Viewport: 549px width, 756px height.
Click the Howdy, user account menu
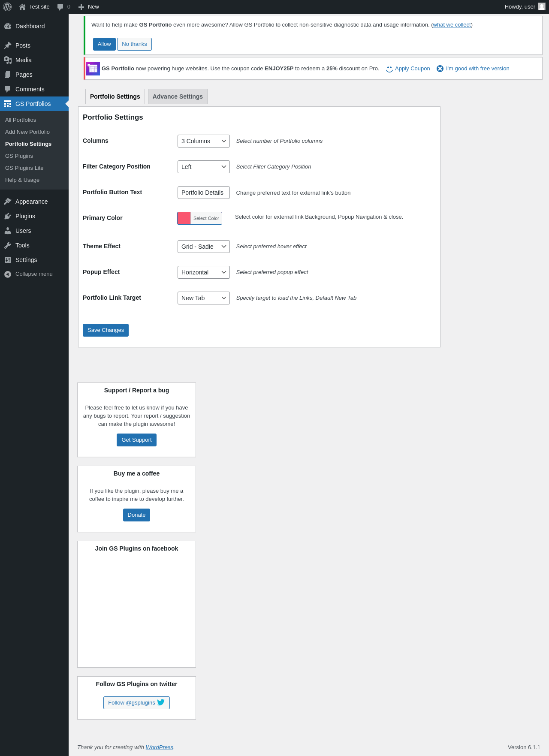[525, 7]
